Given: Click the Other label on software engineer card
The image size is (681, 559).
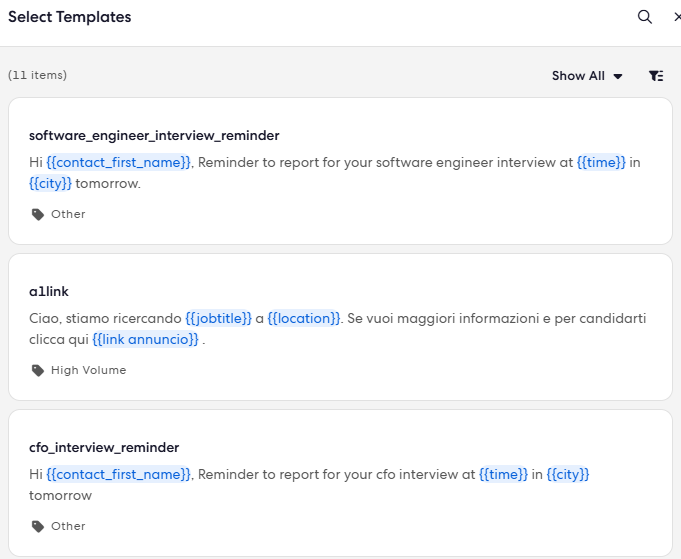Looking at the screenshot, I should click(68, 215).
